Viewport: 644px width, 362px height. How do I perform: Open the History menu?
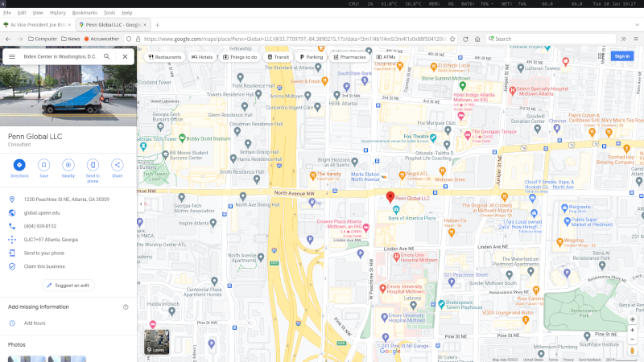57,13
